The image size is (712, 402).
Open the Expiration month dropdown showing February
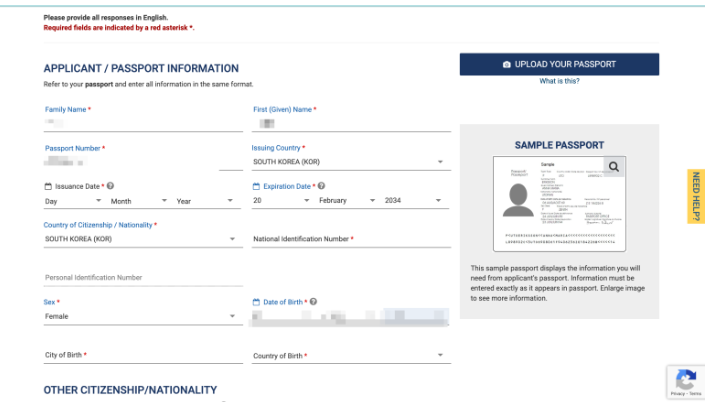(347, 200)
